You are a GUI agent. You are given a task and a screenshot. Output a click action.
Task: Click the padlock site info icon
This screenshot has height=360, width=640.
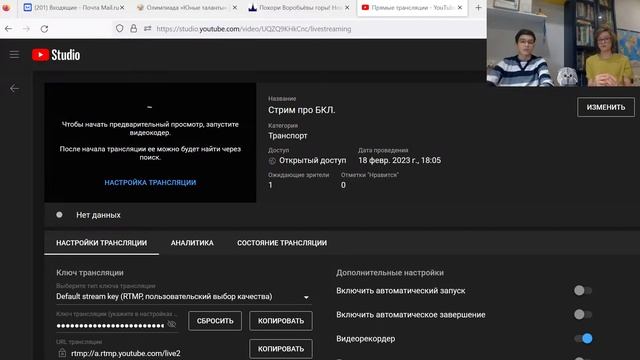click(x=133, y=29)
